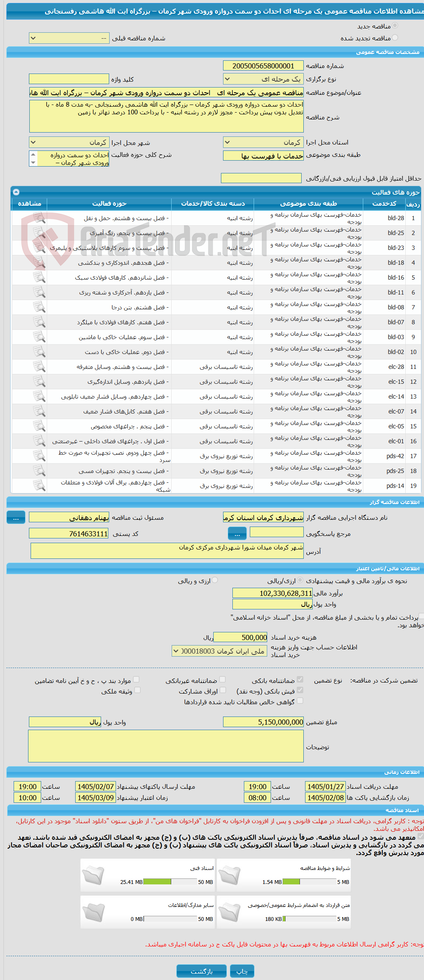Toggle the اوراق مشارکت checkbox
Screen dimensions: 424x980
point(222,691)
